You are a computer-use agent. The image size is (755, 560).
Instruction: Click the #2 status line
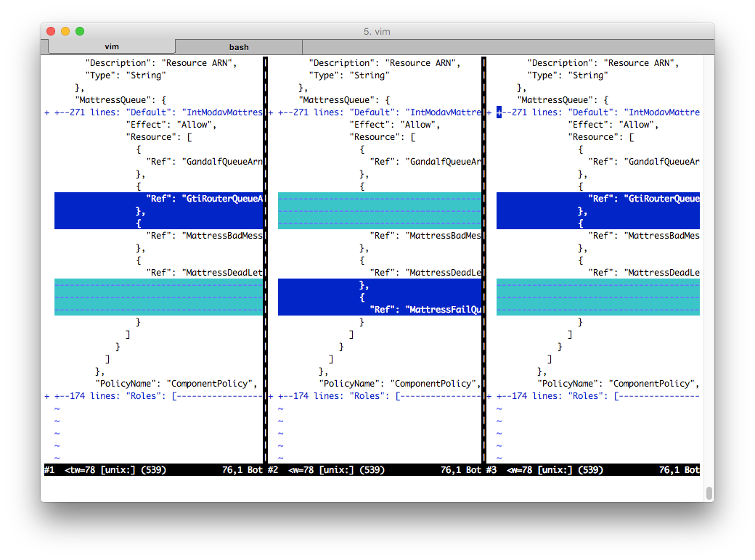375,470
